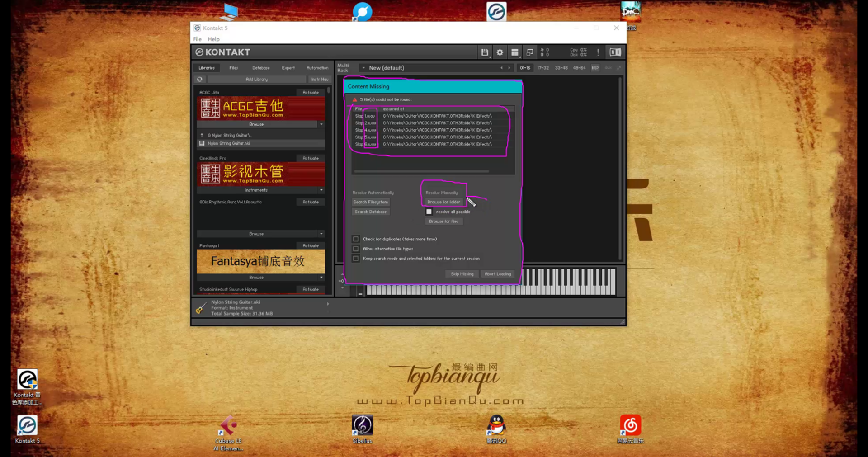The width and height of the screenshot is (868, 457).
Task: Expand dropdown arrow beside ACGC Browse button
Action: tap(321, 124)
